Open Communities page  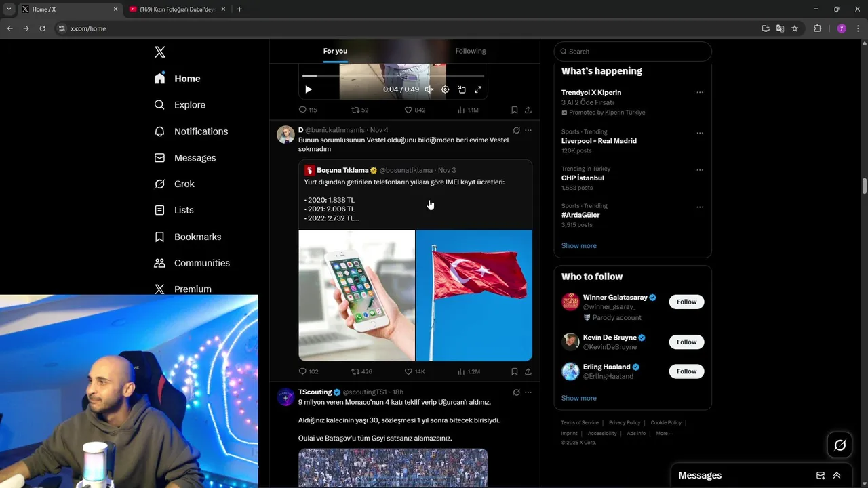pos(192,263)
